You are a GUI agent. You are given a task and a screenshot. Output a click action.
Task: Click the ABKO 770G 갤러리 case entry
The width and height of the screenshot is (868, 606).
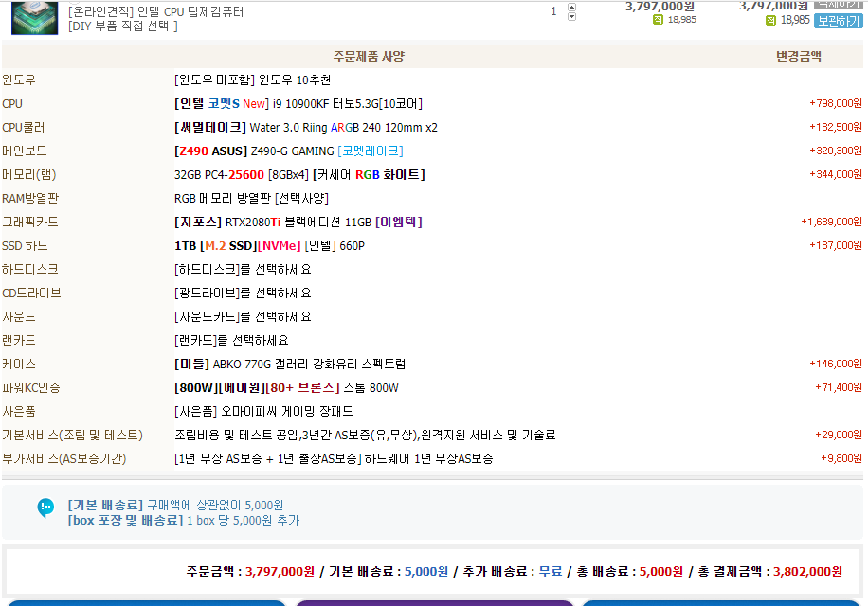pos(290,364)
